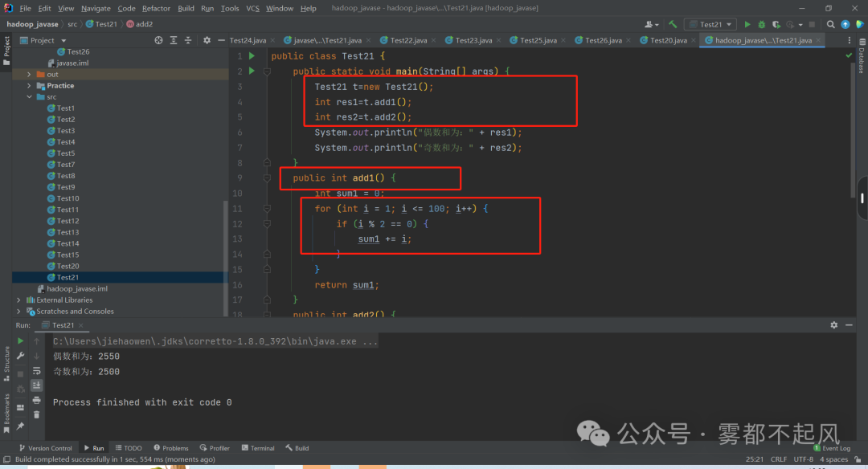The width and height of the screenshot is (868, 469).
Task: Toggle soft-wrap in the Run console
Action: (36, 370)
